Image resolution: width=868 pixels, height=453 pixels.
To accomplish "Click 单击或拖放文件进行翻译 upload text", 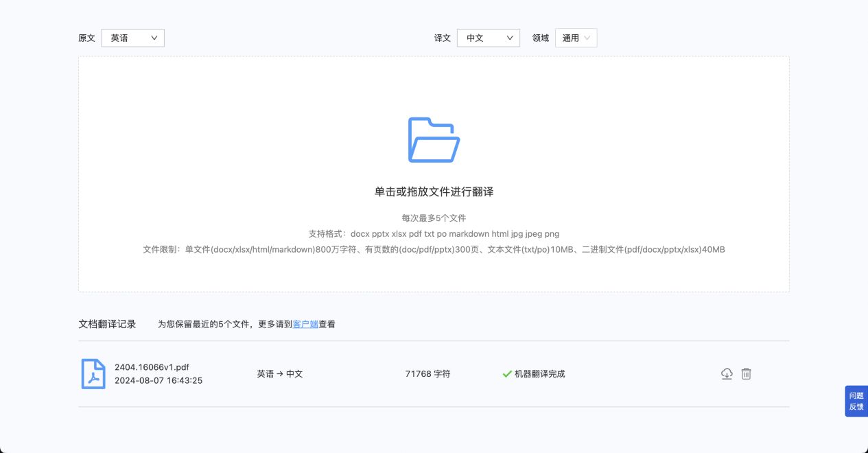I will [434, 192].
